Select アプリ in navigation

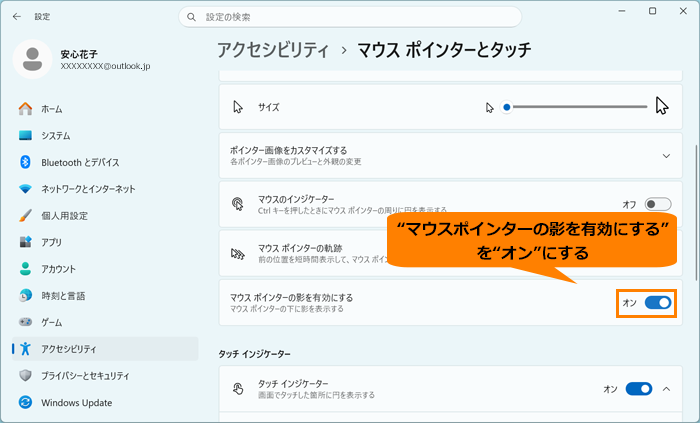105,242
